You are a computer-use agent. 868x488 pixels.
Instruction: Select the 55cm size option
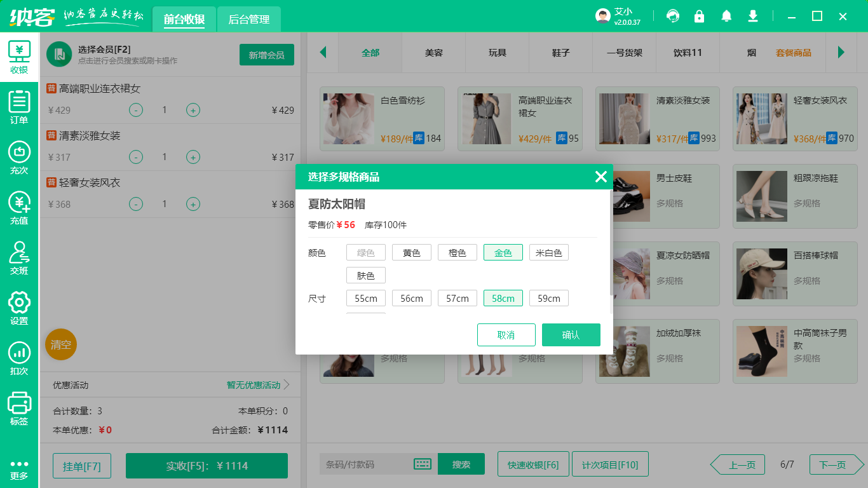366,299
